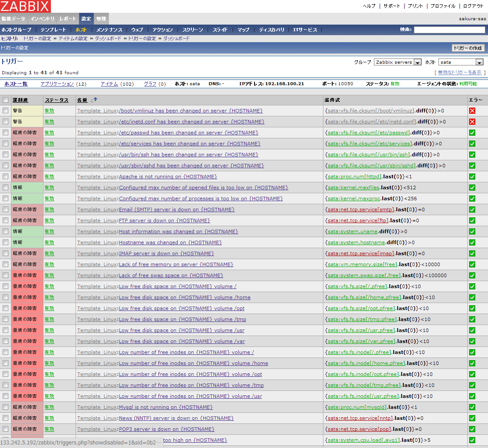
Task: Click green check icon for Apache not running trigger
Action: pyautogui.click(x=472, y=177)
